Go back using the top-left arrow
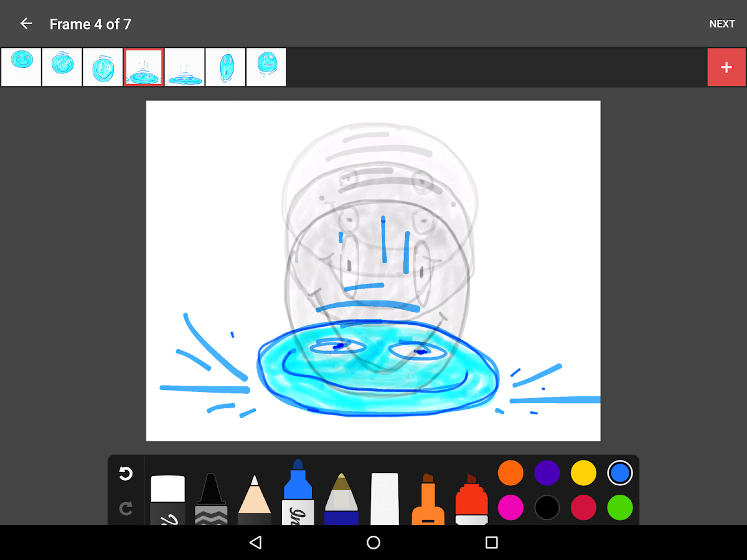Viewport: 747px width, 560px height. tap(26, 24)
